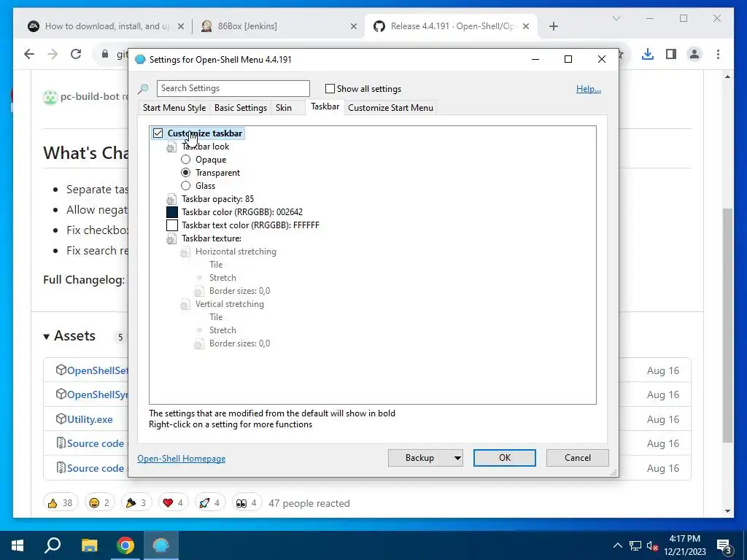
Task: Click the party popper reaction showing 3
Action: (x=136, y=503)
